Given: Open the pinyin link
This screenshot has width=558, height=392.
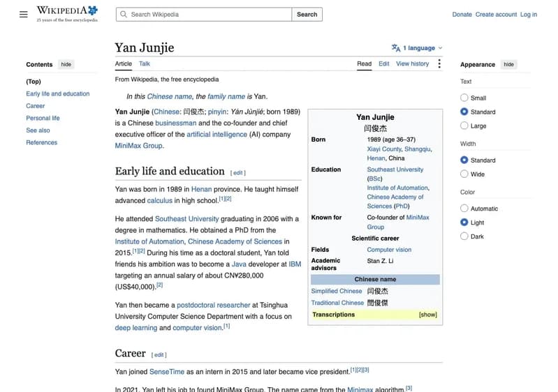Looking at the screenshot, I should pyautogui.click(x=217, y=112).
